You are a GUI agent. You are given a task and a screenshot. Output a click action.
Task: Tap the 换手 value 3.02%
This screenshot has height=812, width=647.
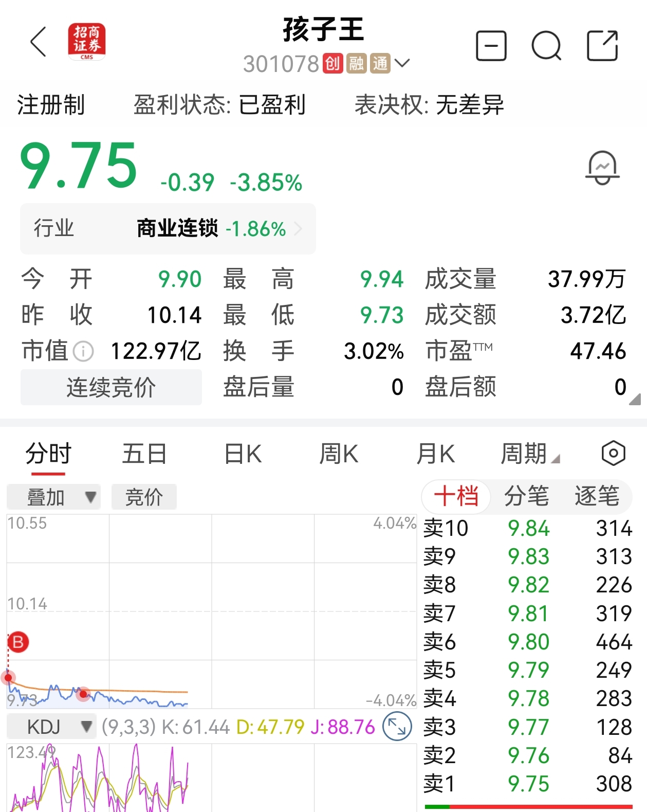tap(374, 351)
